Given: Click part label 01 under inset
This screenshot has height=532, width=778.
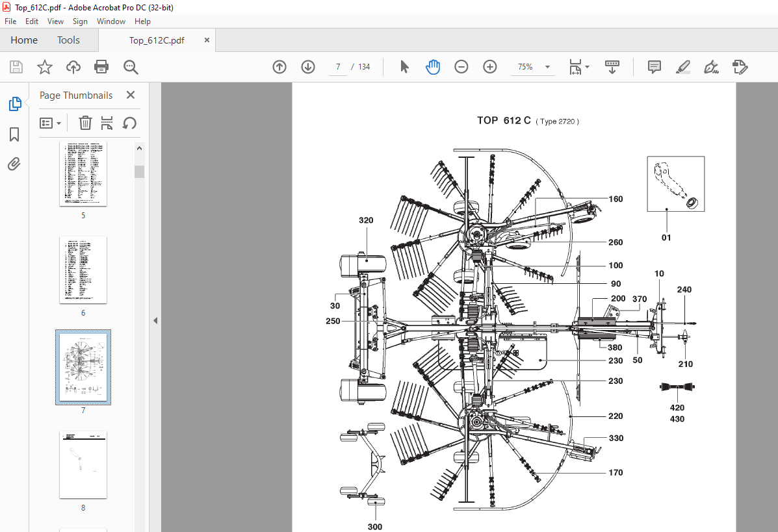Looking at the screenshot, I should pos(666,238).
